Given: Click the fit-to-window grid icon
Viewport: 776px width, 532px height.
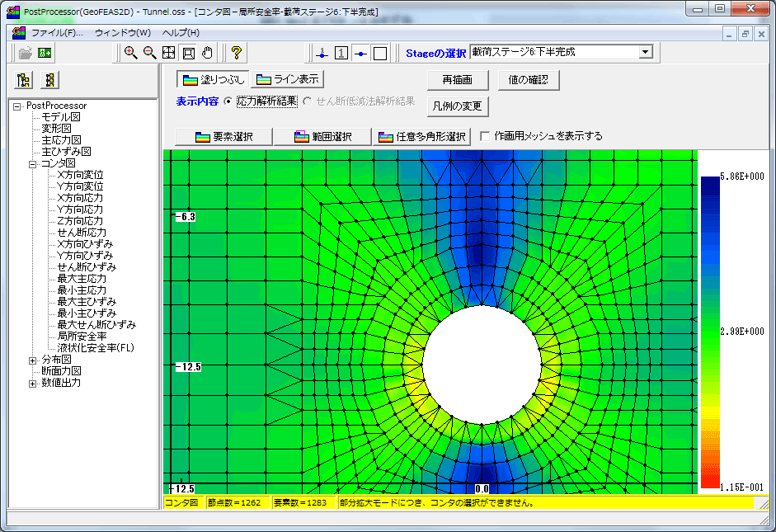Looking at the screenshot, I should (169, 53).
